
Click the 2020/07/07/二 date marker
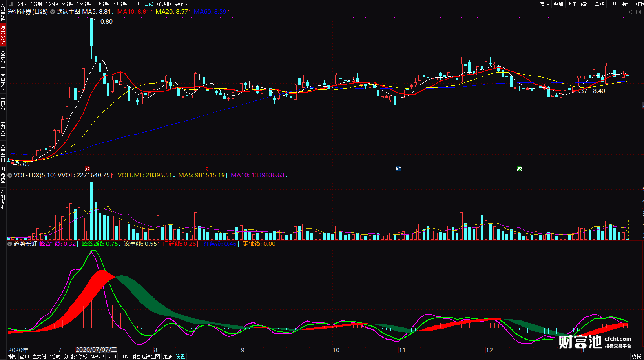(96, 350)
